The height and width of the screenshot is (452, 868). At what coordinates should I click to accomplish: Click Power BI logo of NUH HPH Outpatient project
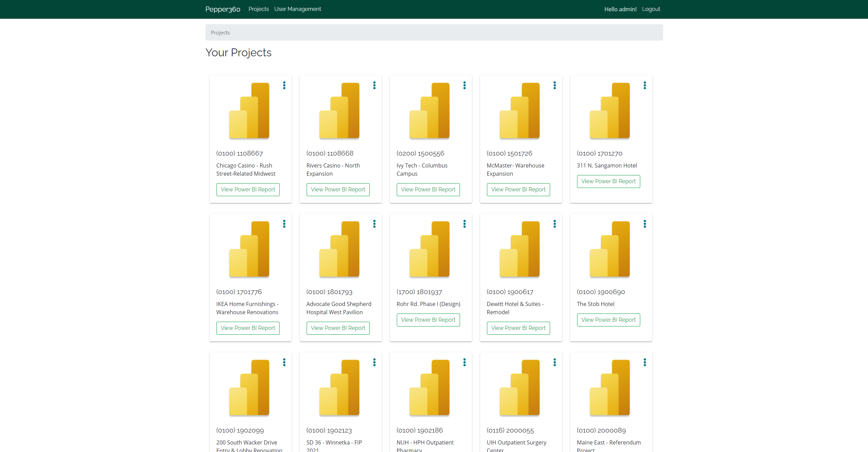(430, 388)
